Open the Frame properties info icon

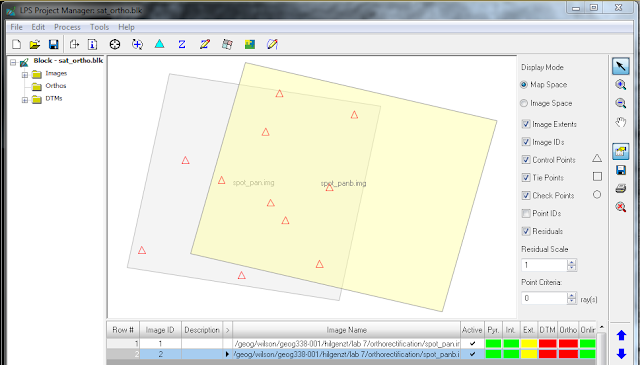pos(92,44)
